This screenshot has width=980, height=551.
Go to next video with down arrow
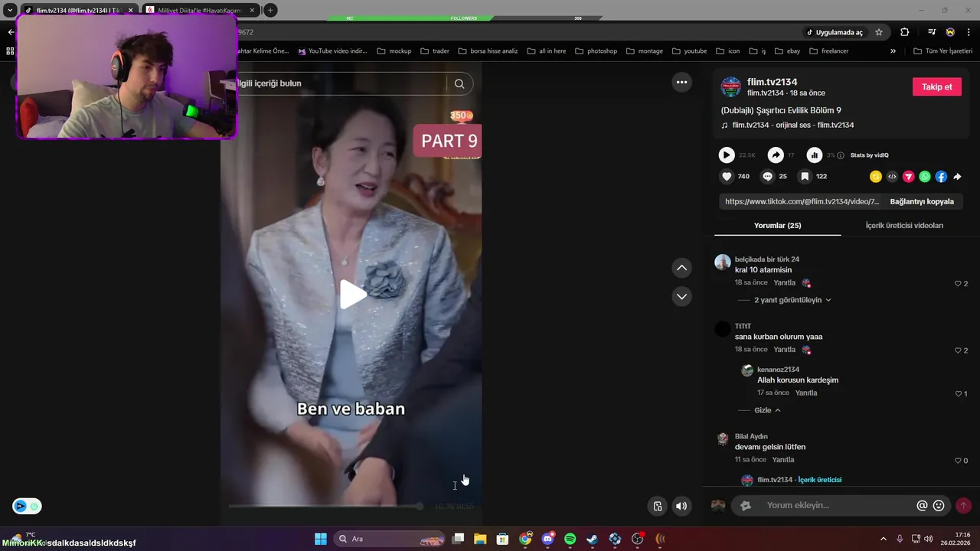click(x=681, y=296)
